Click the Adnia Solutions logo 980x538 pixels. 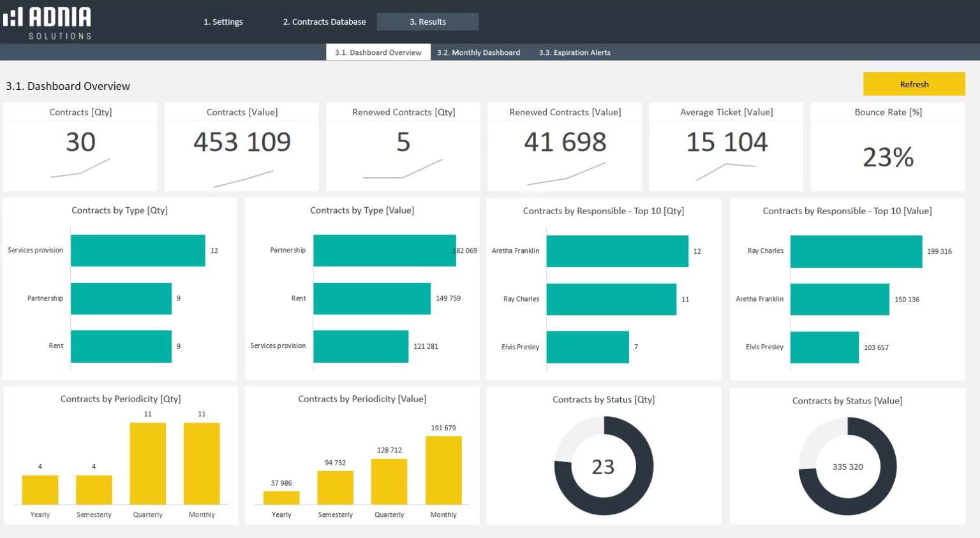click(x=48, y=22)
